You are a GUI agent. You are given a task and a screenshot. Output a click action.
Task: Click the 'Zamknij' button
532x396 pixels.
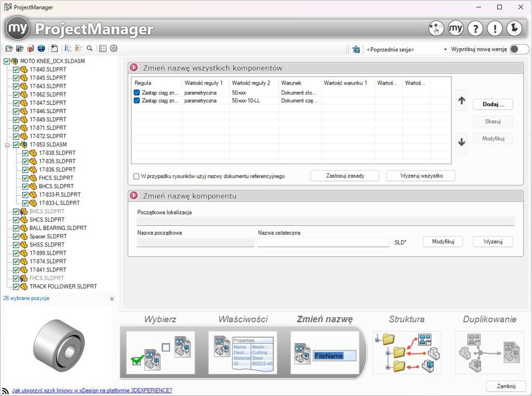506,386
